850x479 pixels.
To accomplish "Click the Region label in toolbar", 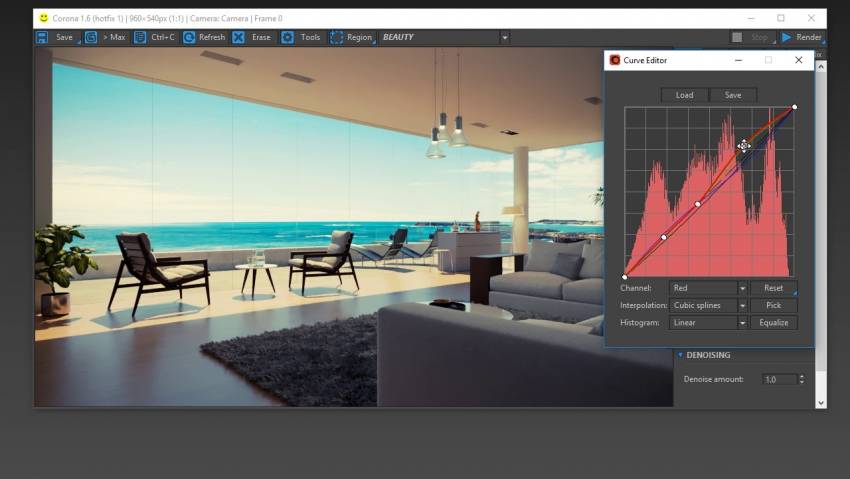I will (x=359, y=37).
